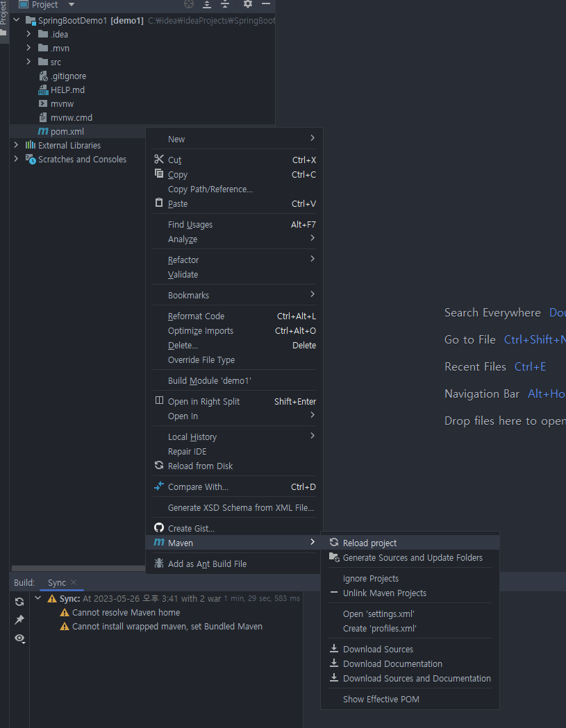Open the Analyze submenu
This screenshot has height=728, width=566.
coord(235,239)
